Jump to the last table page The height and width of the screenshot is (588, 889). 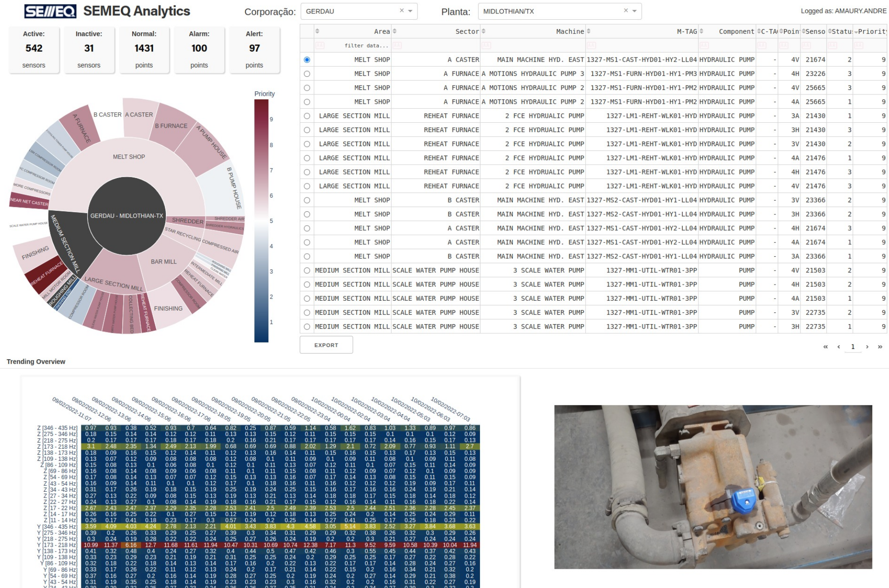pyautogui.click(x=880, y=347)
